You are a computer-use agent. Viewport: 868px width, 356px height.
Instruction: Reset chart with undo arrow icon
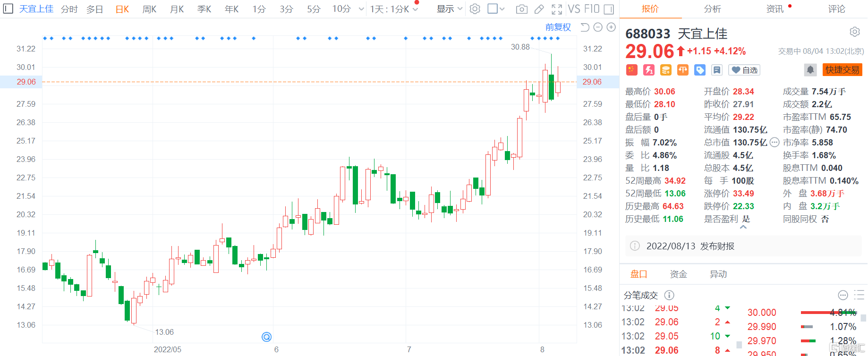(x=585, y=27)
